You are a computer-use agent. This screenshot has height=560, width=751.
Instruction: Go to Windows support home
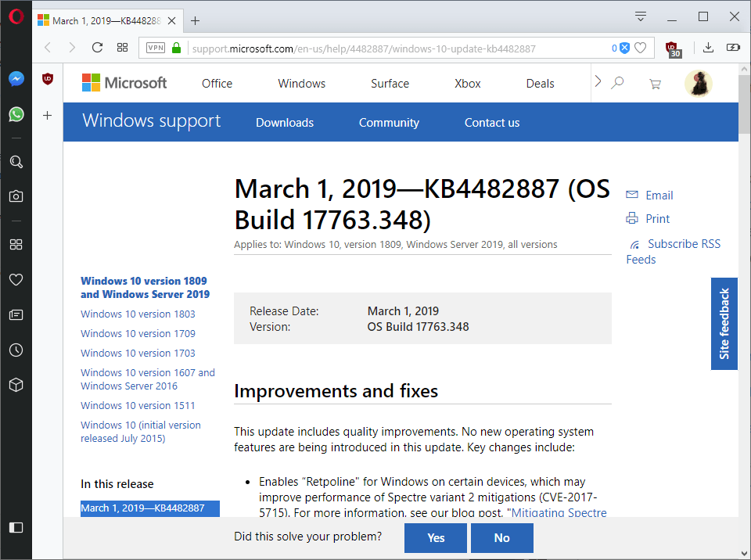tap(151, 121)
